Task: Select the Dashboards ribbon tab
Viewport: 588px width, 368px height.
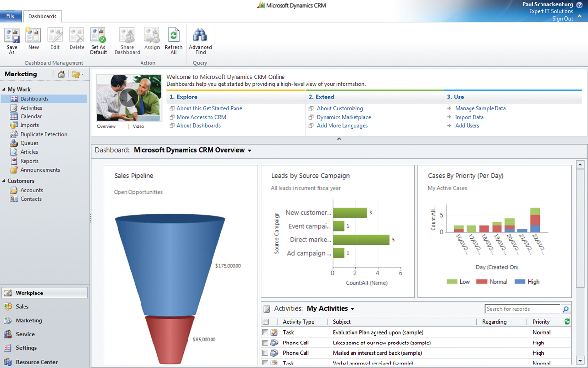Action: click(x=43, y=16)
